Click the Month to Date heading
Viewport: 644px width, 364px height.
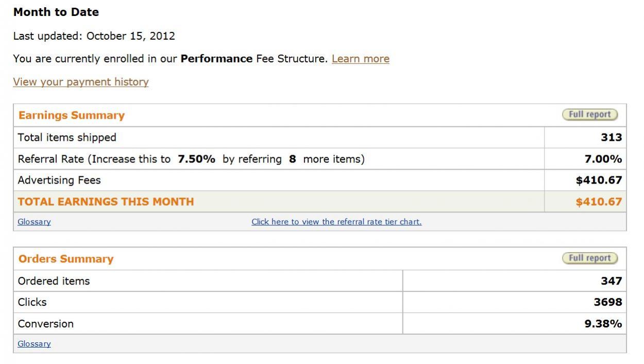point(56,12)
